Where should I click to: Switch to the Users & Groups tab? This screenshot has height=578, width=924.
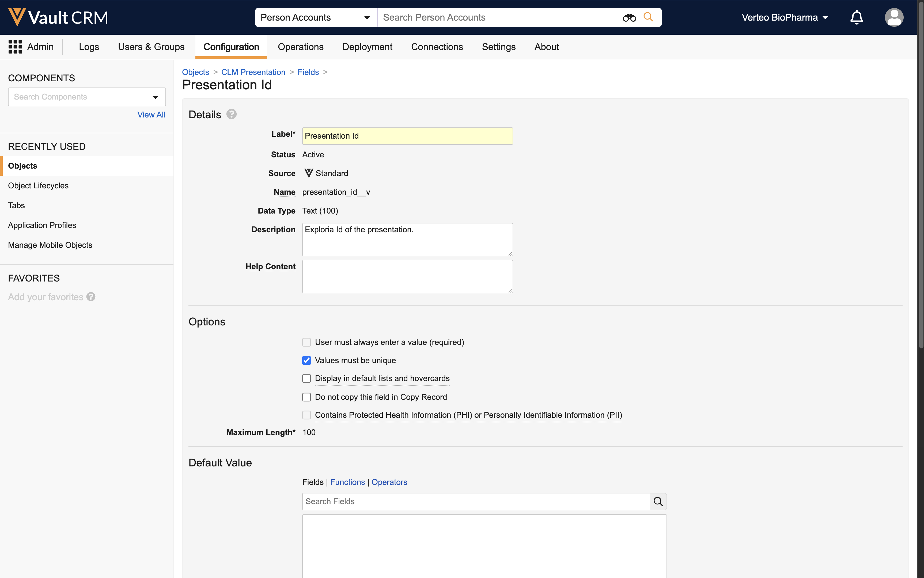[x=151, y=47]
